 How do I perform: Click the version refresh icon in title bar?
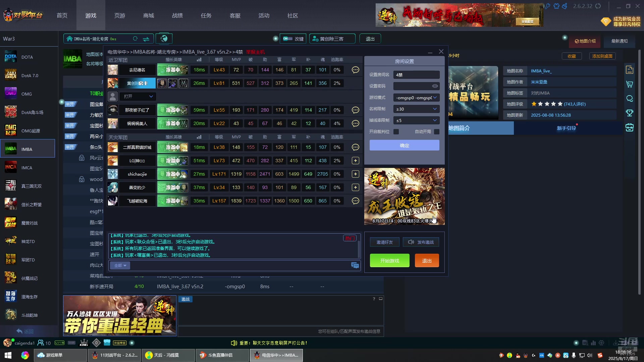598,6
